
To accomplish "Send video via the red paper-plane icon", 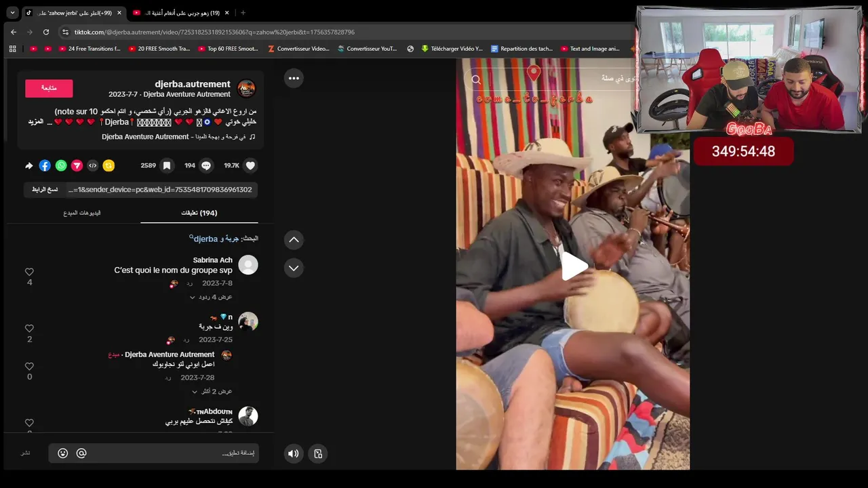I will [77, 165].
